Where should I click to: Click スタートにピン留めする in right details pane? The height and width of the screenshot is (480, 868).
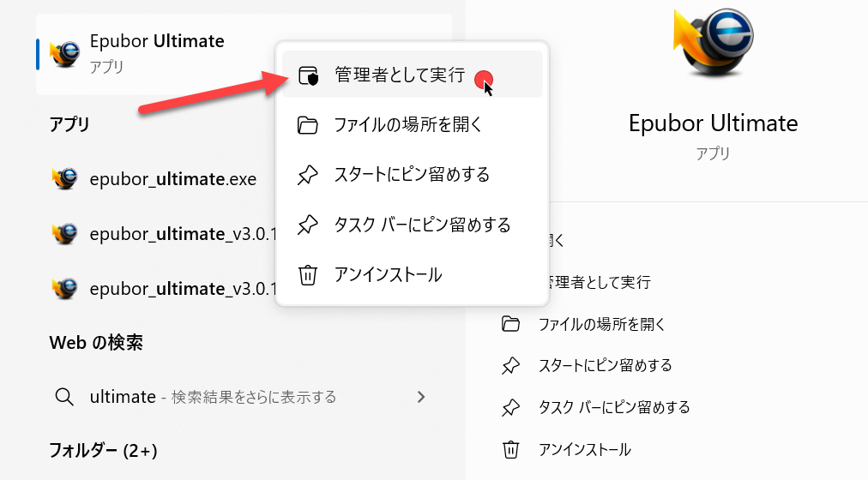605,365
